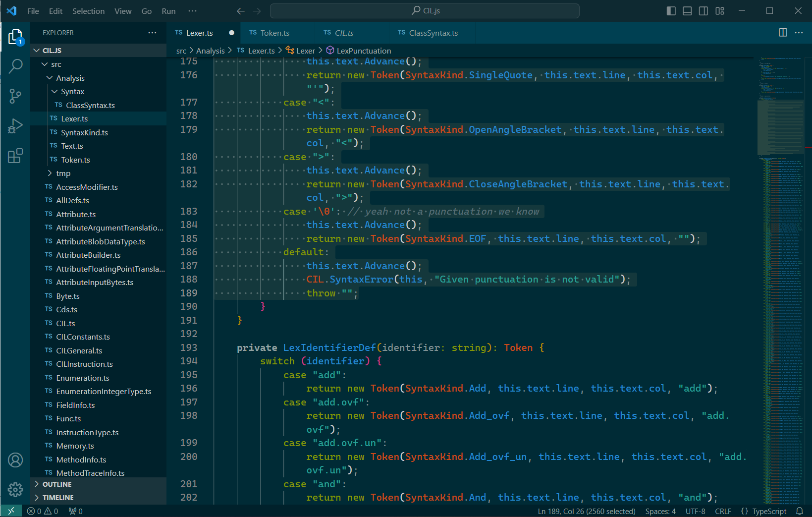Screen dimensions: 812x517
Task: Open the Go menu
Action: click(147, 11)
